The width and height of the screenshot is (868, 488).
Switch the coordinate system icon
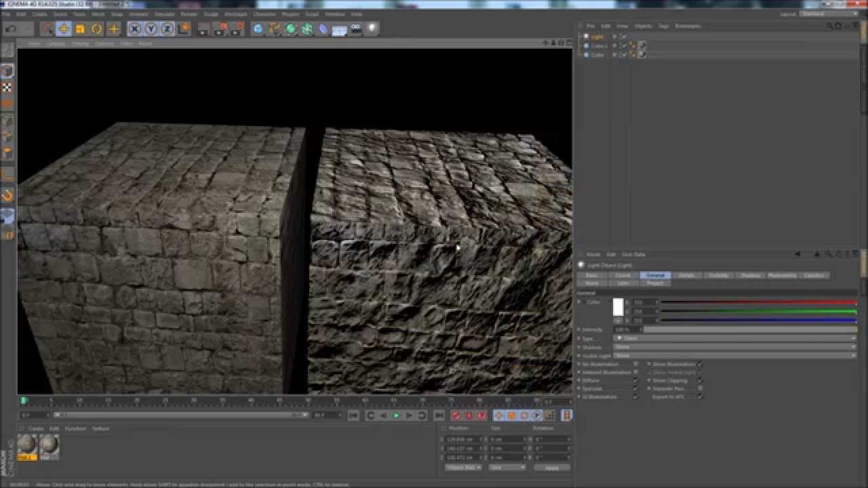pos(184,29)
